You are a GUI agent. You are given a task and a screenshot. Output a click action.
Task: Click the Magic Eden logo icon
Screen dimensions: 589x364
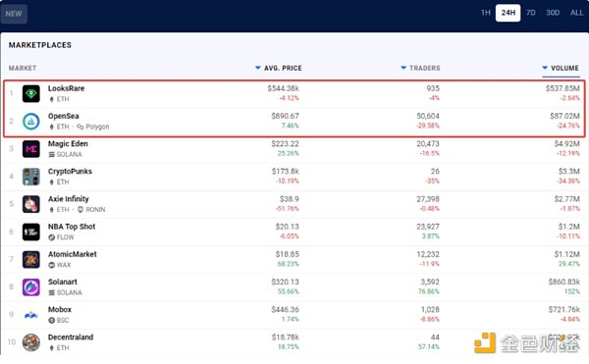tap(31, 149)
